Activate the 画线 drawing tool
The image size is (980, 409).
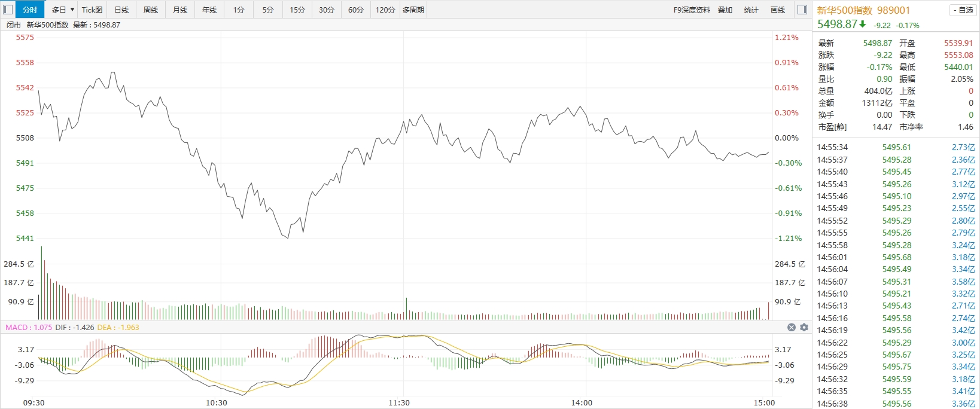[x=778, y=10]
